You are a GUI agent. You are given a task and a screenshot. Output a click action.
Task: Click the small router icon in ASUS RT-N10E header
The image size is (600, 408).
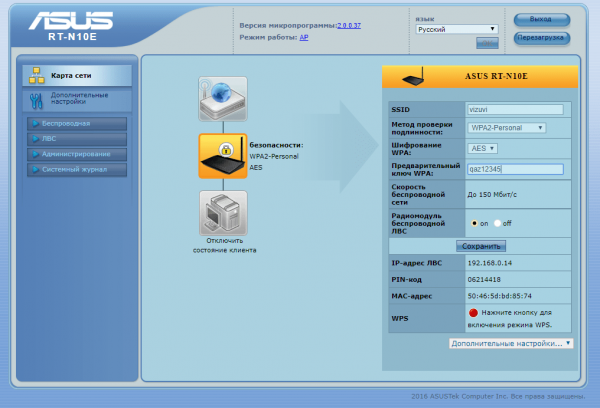413,77
